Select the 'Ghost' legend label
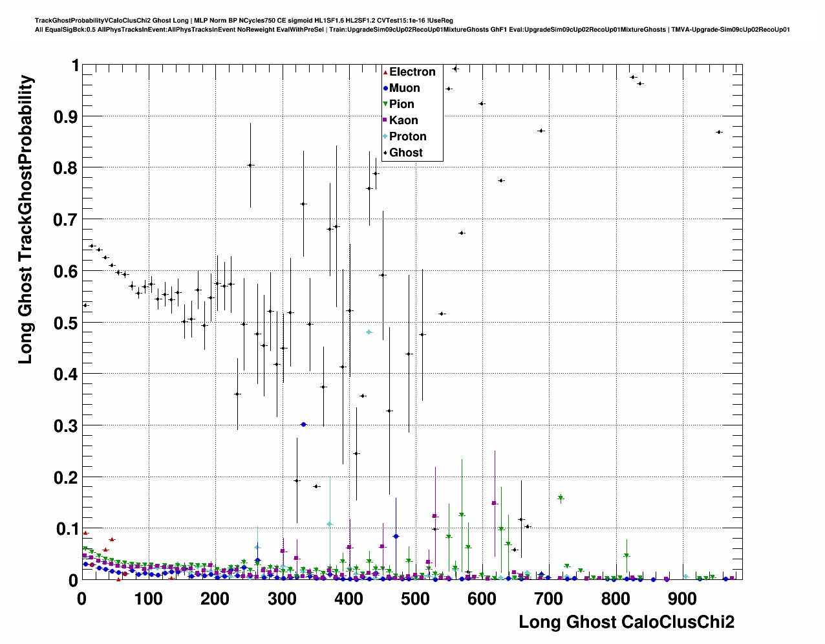 pyautogui.click(x=406, y=153)
